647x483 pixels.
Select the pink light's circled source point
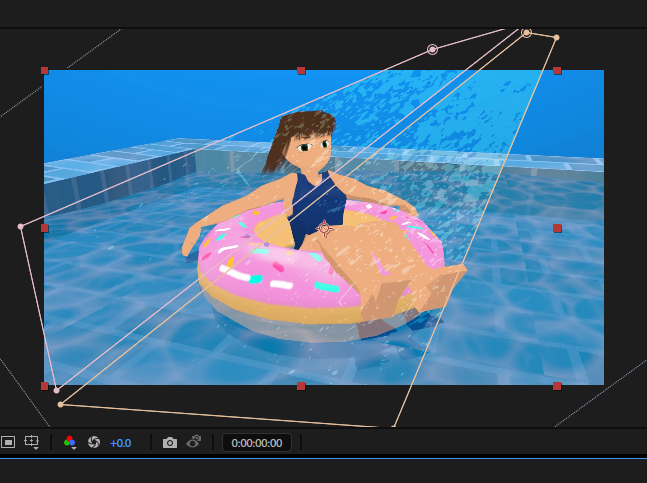(x=432, y=49)
